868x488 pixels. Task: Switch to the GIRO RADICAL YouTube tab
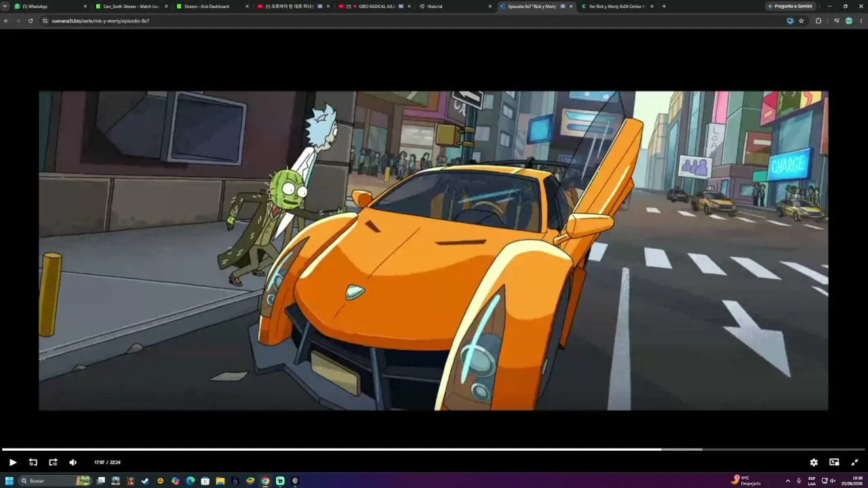point(373,6)
